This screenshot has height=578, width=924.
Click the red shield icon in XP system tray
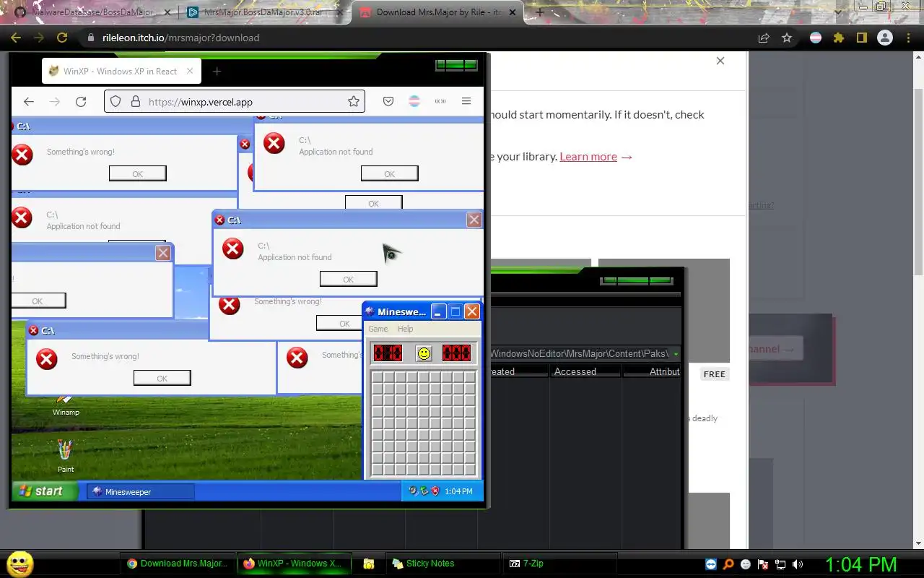[435, 491]
